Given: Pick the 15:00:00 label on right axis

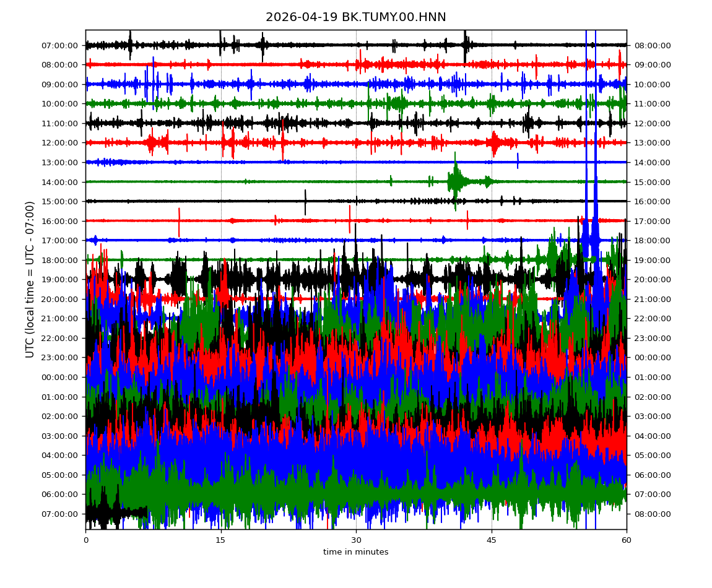Looking at the screenshot, I should point(651,182).
